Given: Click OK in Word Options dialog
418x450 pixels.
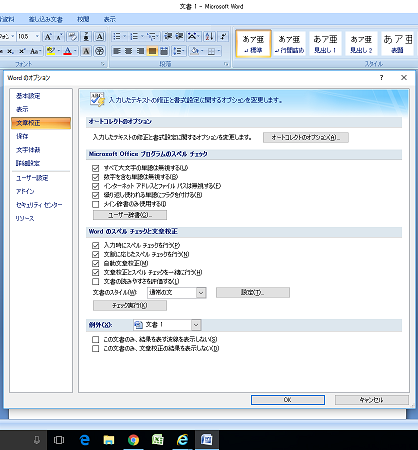Looking at the screenshot, I should point(288,400).
